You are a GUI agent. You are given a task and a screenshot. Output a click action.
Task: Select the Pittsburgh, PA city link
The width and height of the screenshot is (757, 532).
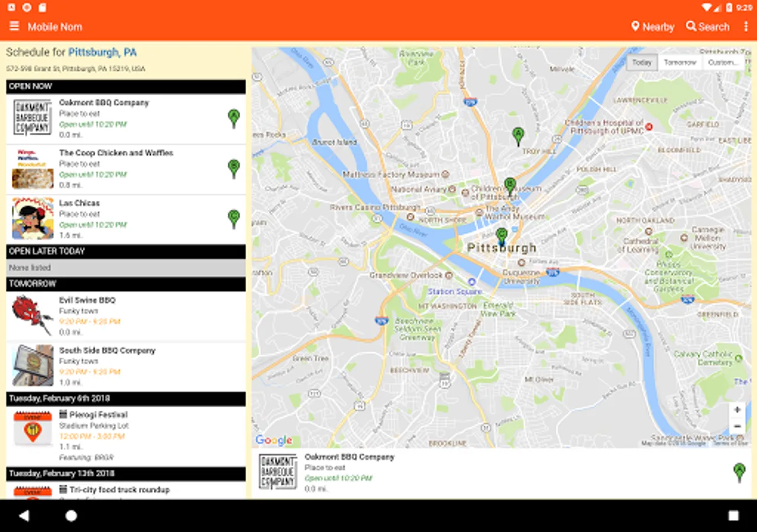pyautogui.click(x=102, y=53)
